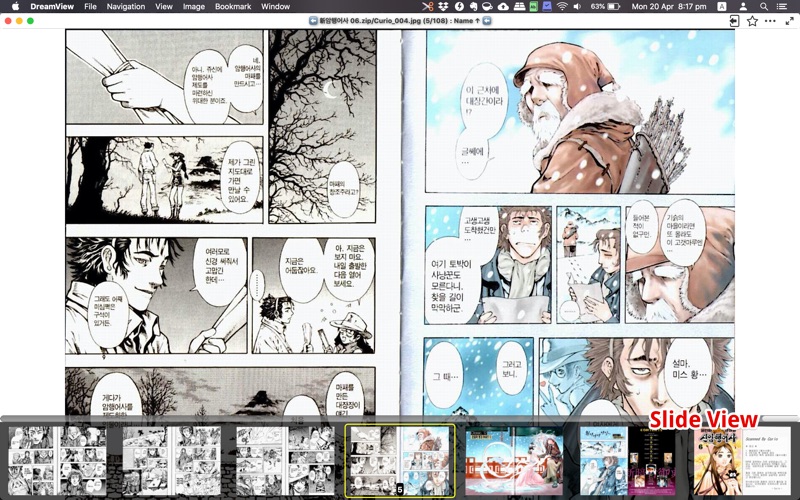Open the volume control in menu bar
This screenshot has height=500, width=800.
(x=577, y=7)
